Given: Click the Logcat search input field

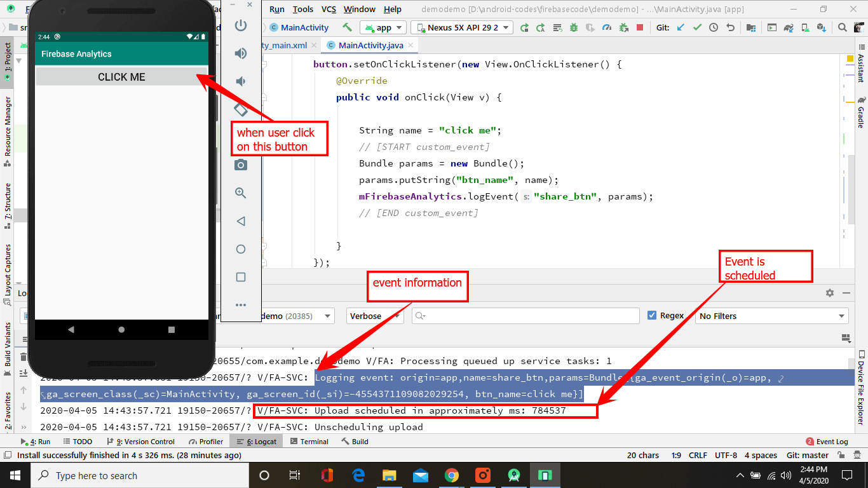Looking at the screenshot, I should pyautogui.click(x=526, y=316).
